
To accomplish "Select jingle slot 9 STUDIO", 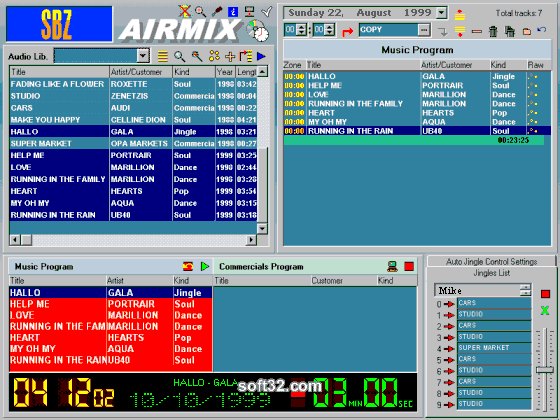I will (x=494, y=404).
